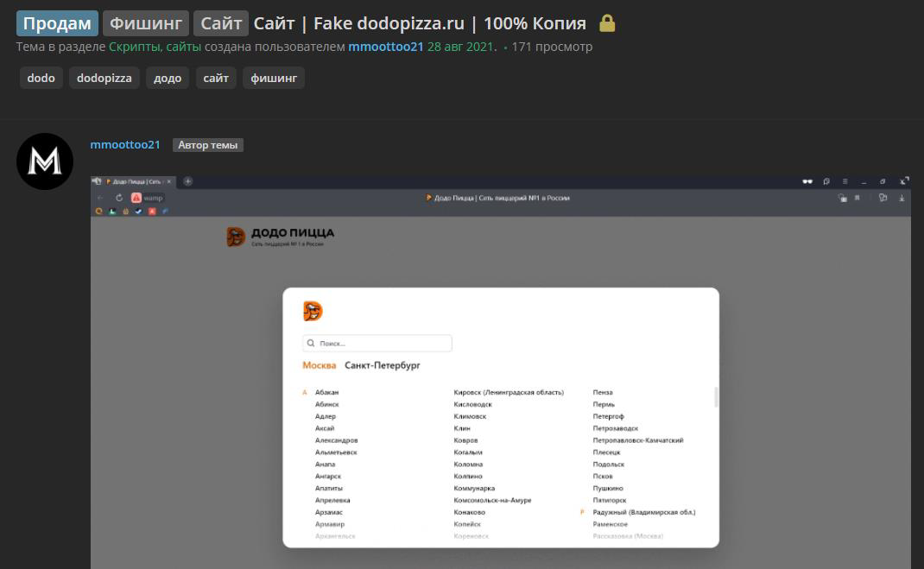The image size is (924, 569).
Task: Select the city Альметьевск
Action: (x=336, y=452)
